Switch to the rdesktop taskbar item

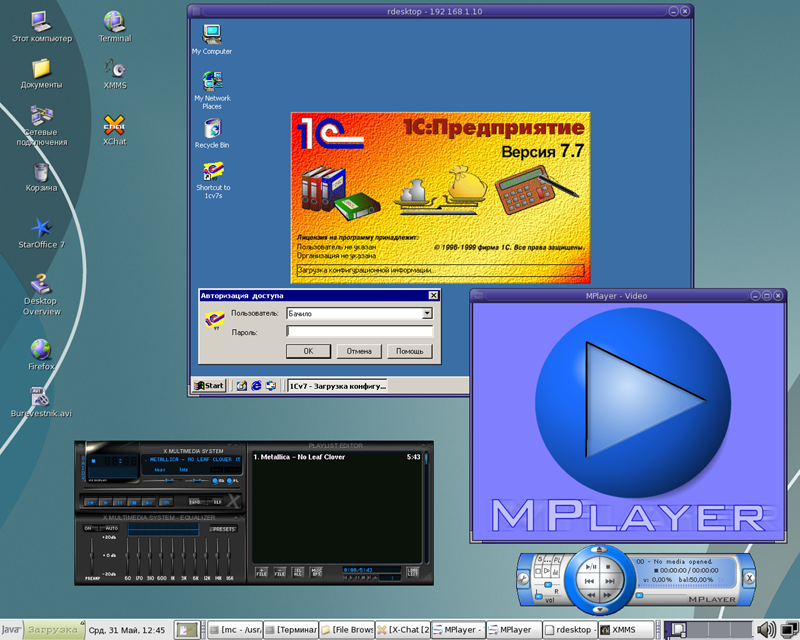[x=571, y=630]
